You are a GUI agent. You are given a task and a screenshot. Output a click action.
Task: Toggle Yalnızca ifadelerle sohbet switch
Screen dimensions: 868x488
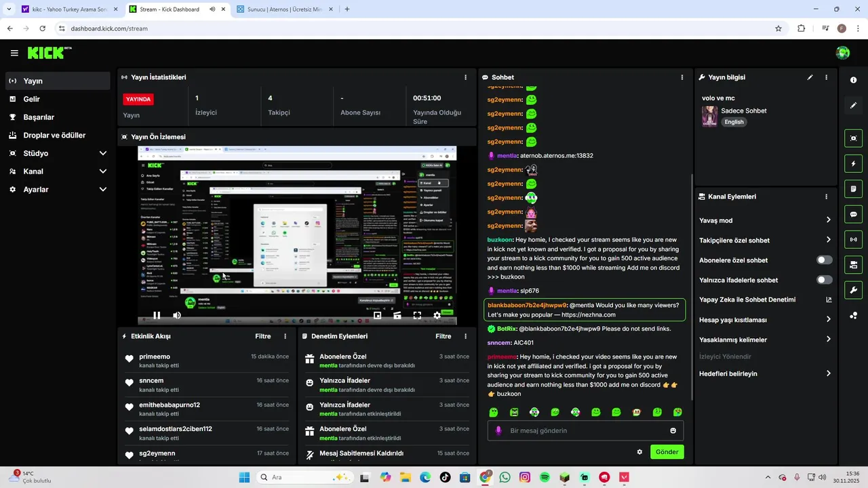tap(825, 280)
